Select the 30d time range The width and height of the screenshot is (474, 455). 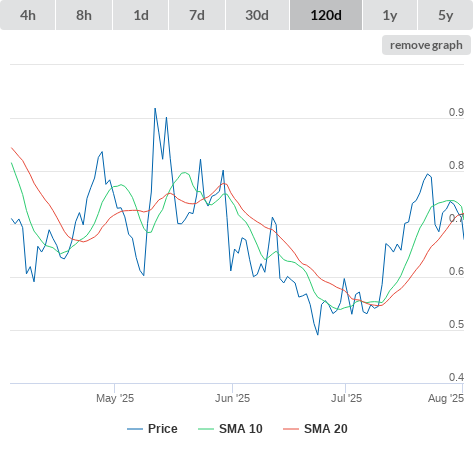coord(257,15)
